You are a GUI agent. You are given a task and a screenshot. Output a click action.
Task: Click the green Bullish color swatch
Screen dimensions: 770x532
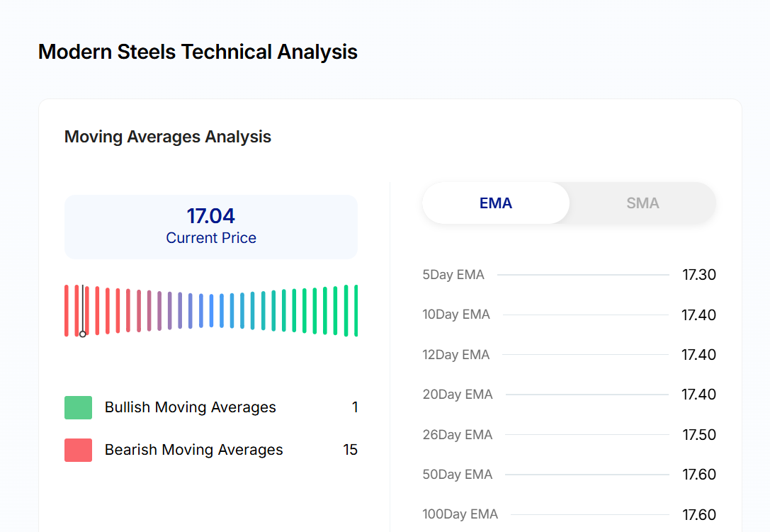(x=78, y=407)
